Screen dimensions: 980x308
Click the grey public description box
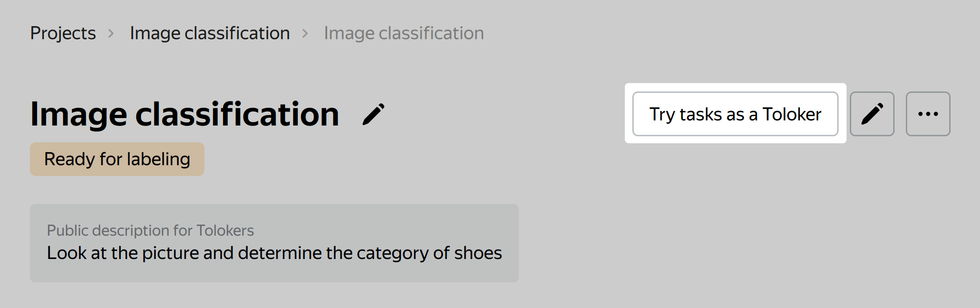click(x=274, y=243)
